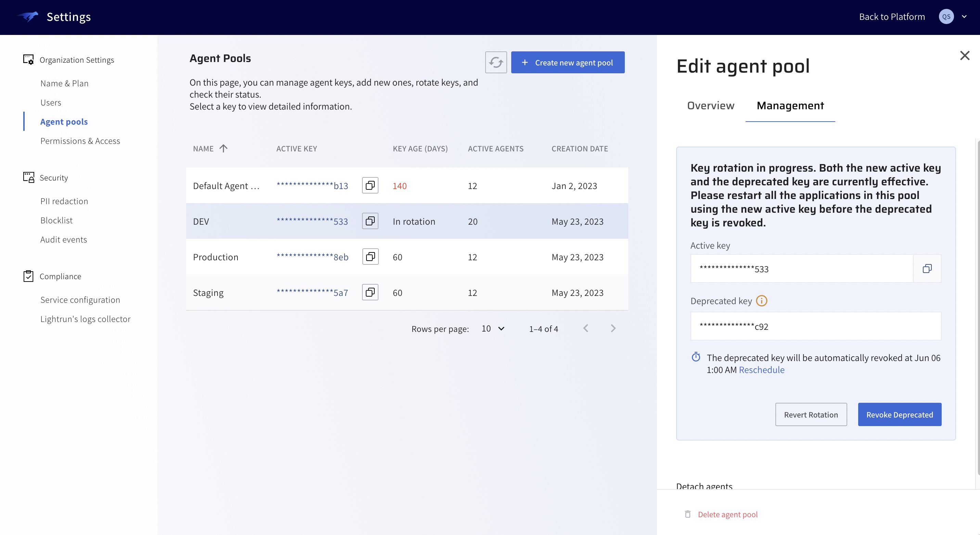This screenshot has height=535, width=980.
Task: Click the refresh agent pools icon
Action: click(x=496, y=62)
